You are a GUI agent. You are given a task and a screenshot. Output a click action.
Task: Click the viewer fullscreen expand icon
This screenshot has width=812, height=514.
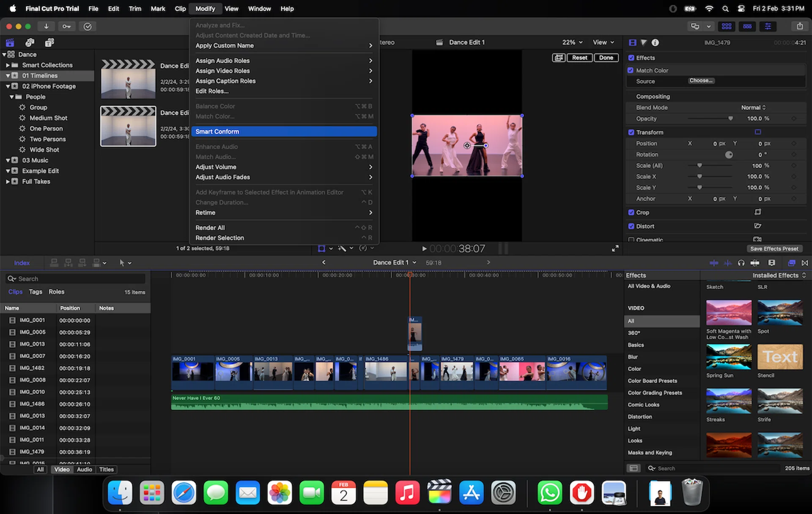615,249
